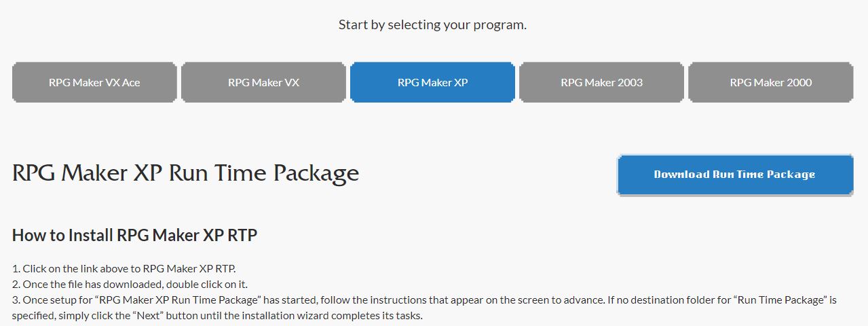Click the Download Run Time Package button
This screenshot has height=326, width=868.
[735, 175]
